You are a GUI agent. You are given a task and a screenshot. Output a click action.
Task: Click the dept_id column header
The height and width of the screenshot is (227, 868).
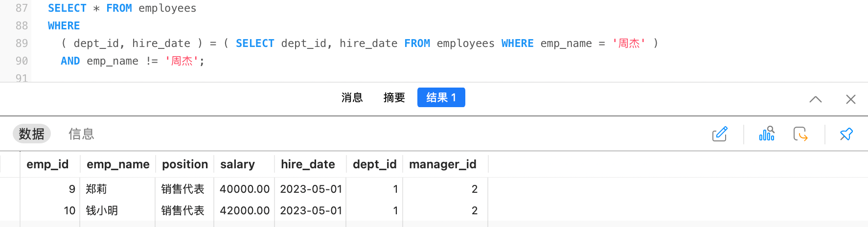tap(374, 164)
